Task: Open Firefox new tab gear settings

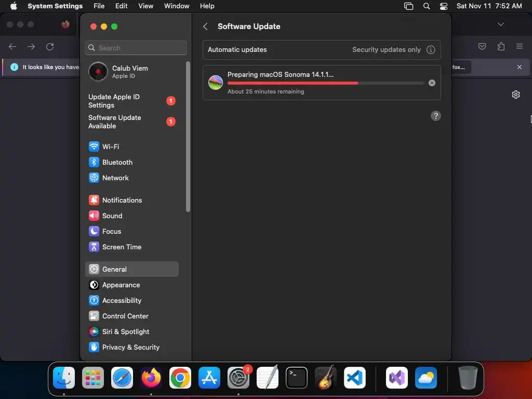Action: tap(516, 95)
